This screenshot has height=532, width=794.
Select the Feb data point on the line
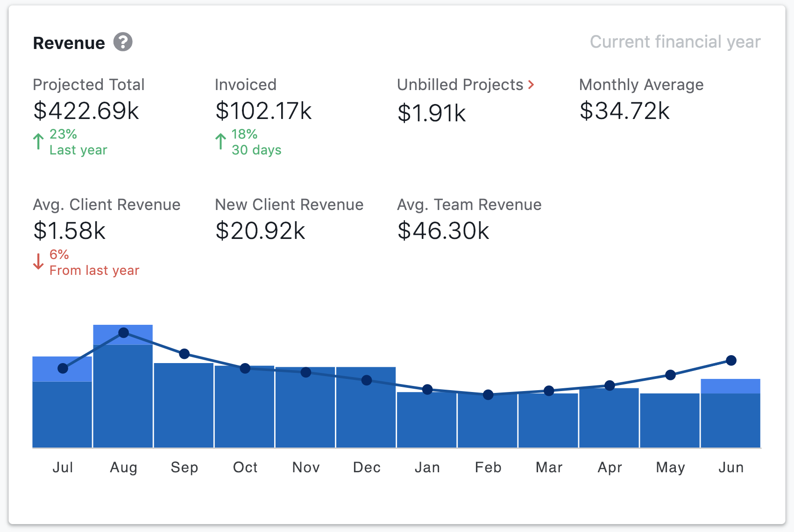[x=488, y=395]
